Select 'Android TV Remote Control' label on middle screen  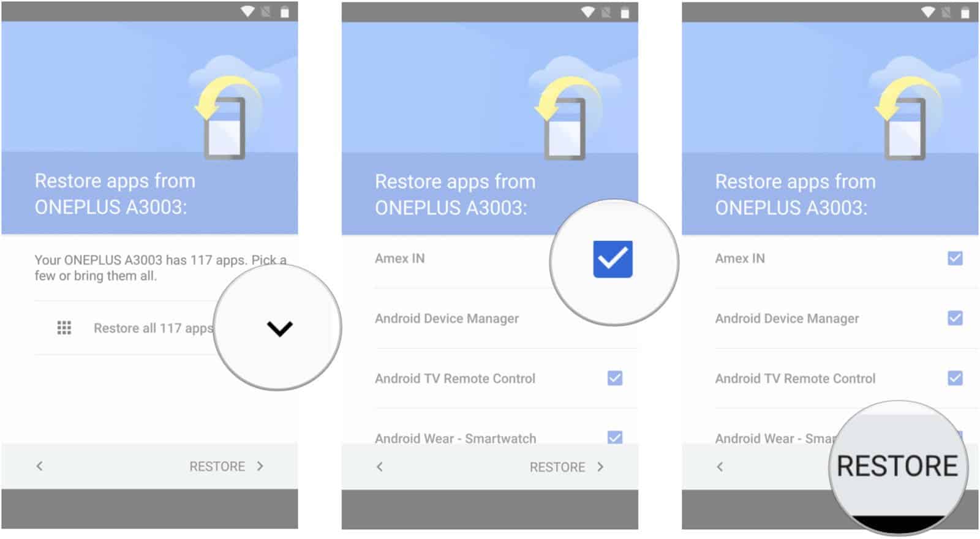(455, 379)
